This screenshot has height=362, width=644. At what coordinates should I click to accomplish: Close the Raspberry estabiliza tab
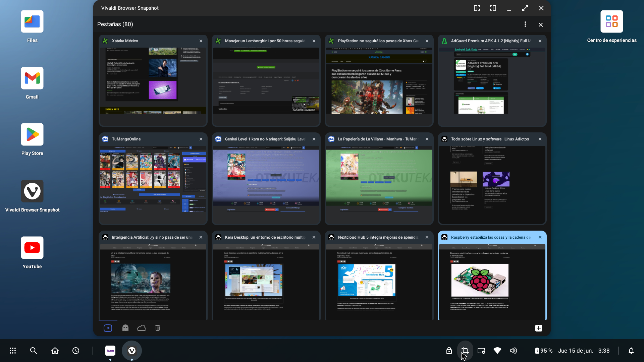540,237
